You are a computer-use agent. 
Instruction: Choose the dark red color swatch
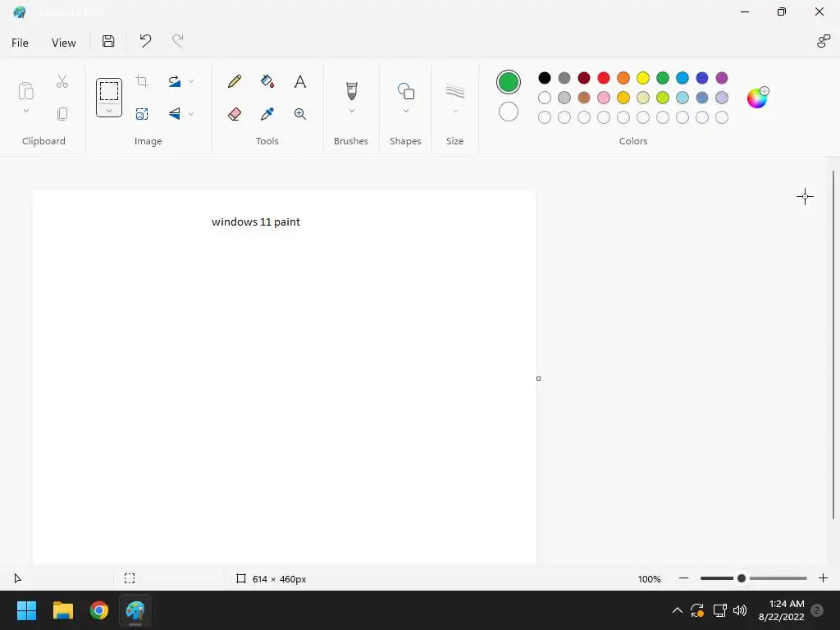(x=584, y=78)
